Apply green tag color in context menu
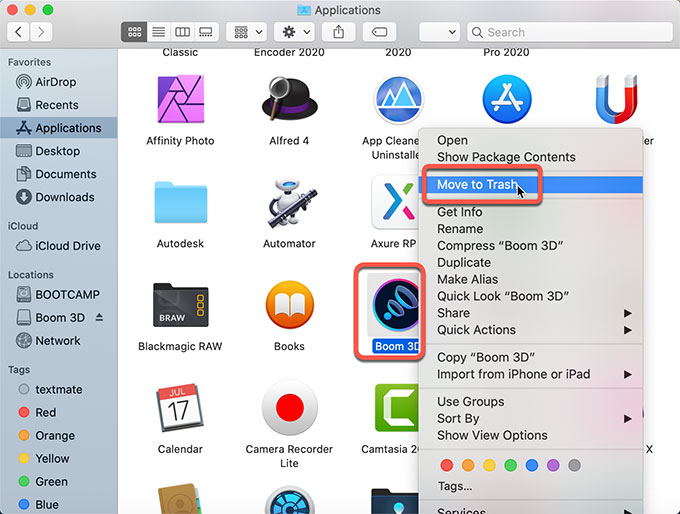 (510, 465)
